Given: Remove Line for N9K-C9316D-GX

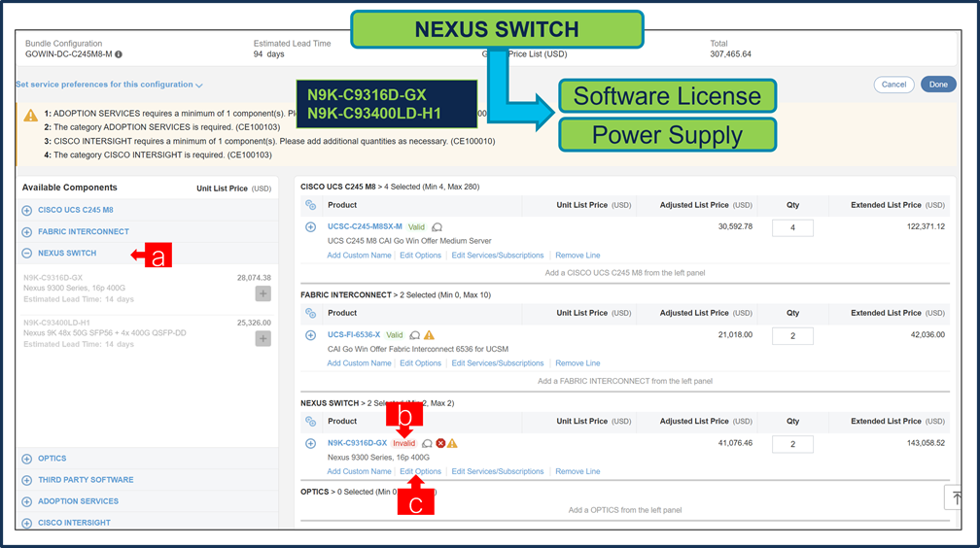Looking at the screenshot, I should point(577,472).
